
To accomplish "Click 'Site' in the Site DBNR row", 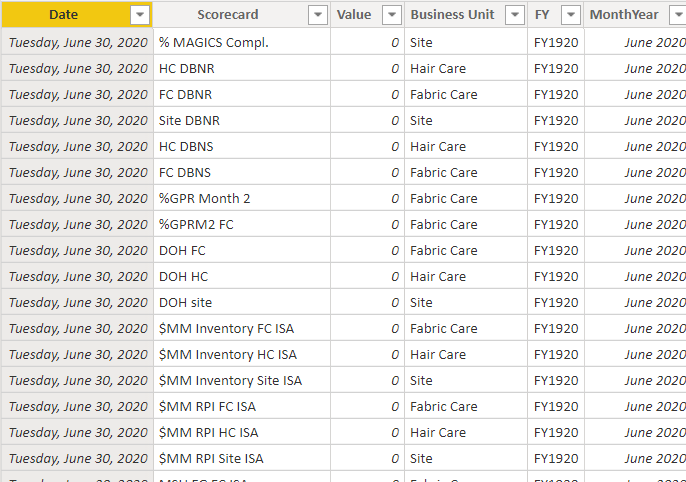I will tap(466, 121).
